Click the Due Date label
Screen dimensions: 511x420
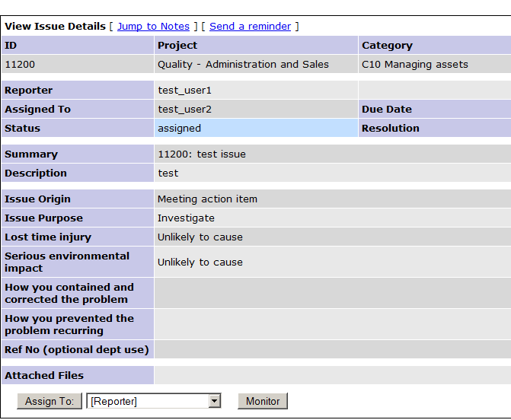[x=386, y=110]
